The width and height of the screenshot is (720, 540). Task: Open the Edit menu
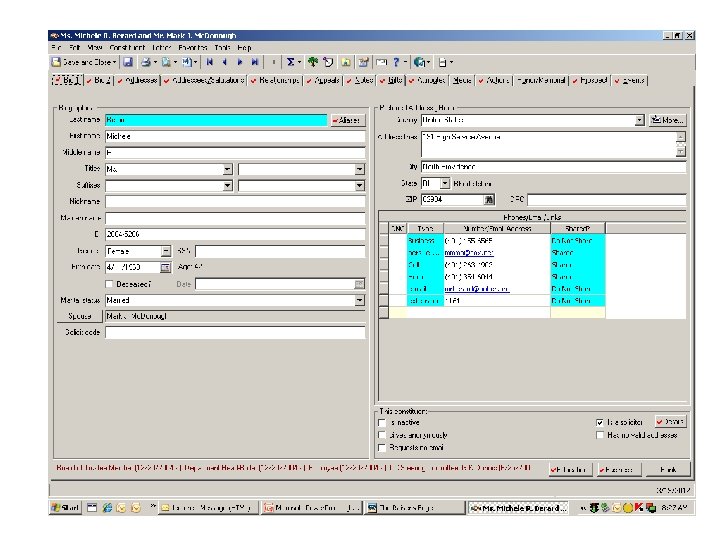coord(75,48)
